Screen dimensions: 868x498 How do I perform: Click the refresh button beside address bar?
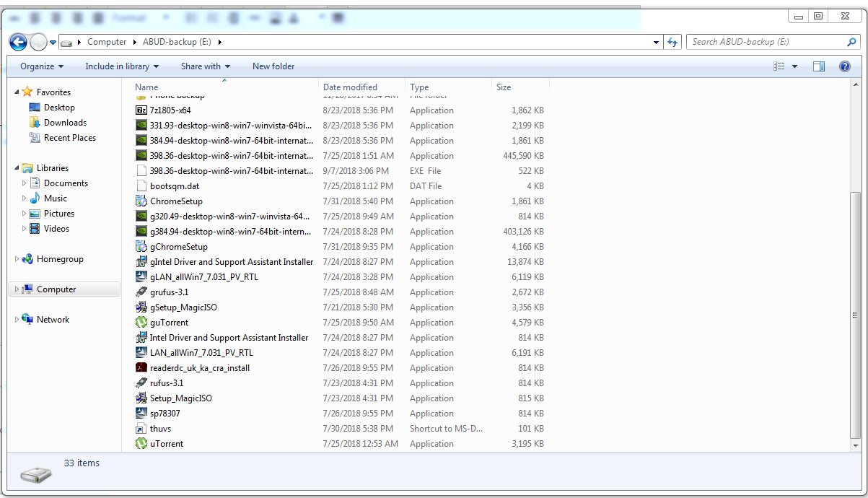[x=673, y=42]
